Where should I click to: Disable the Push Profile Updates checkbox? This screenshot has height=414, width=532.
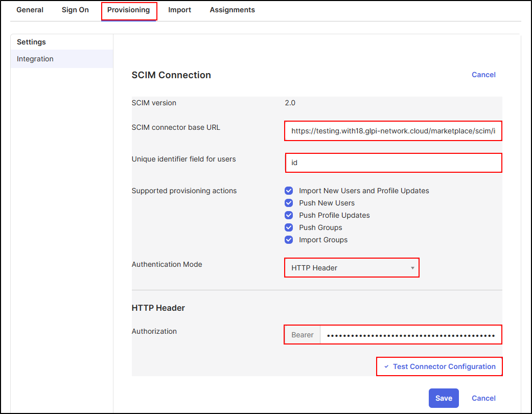289,215
